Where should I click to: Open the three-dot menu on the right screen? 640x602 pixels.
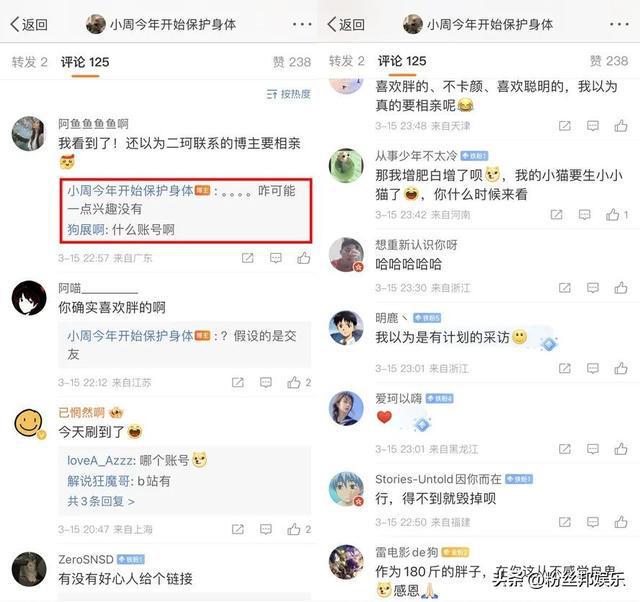[619, 24]
